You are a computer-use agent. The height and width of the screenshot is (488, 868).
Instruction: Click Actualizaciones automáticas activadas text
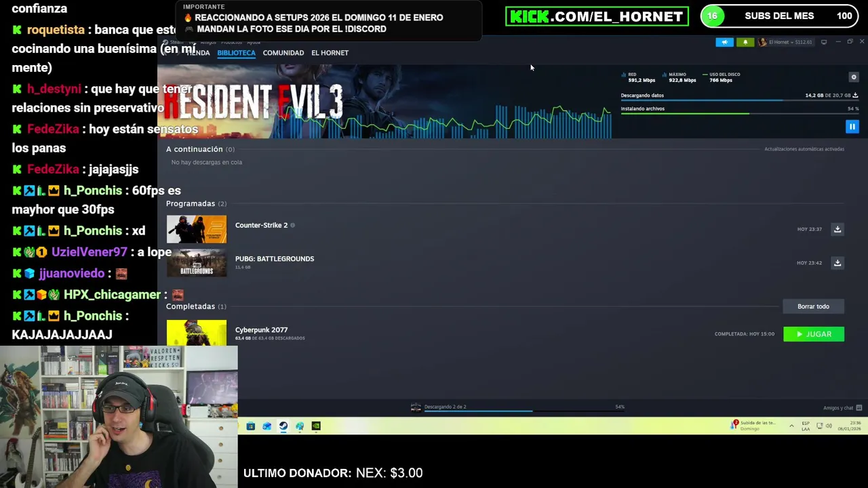point(804,149)
